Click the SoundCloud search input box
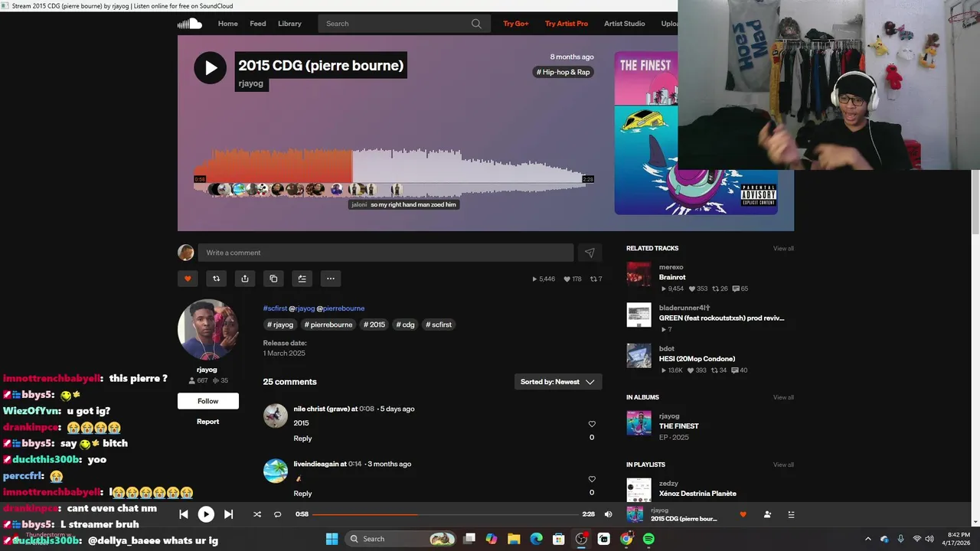980x551 pixels. click(403, 24)
